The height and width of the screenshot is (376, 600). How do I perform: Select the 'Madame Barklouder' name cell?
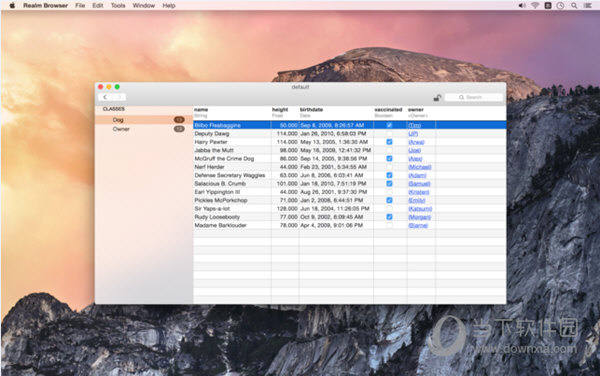pyautogui.click(x=220, y=225)
